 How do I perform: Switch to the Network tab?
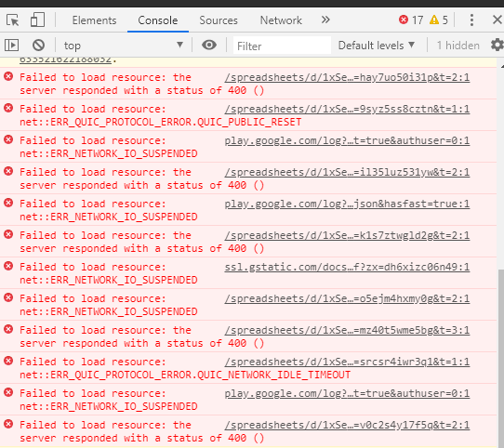(x=281, y=20)
